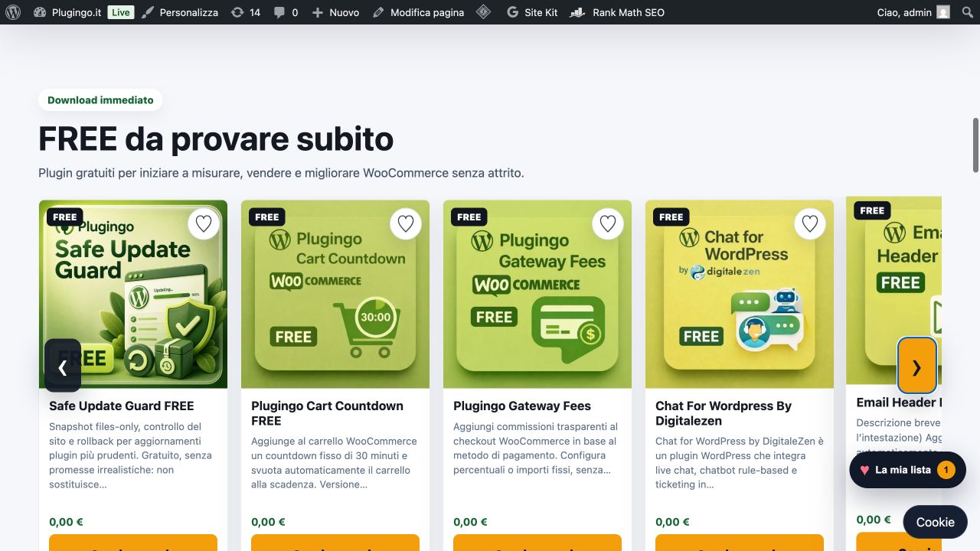Click the Cart Countdown description text
980x551 pixels.
click(335, 463)
